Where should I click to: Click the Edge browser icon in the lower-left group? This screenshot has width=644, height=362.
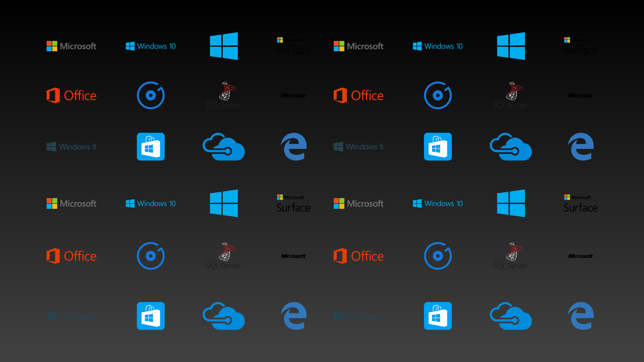[x=294, y=316]
